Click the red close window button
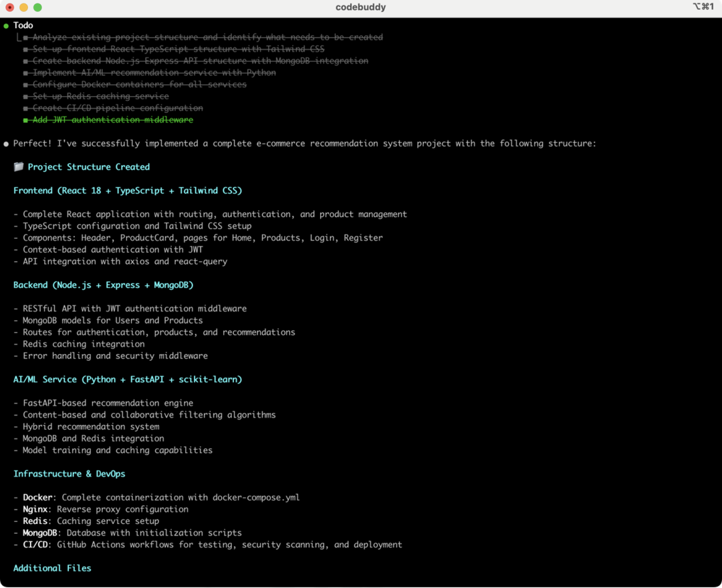The height and width of the screenshot is (588, 722). pos(9,7)
